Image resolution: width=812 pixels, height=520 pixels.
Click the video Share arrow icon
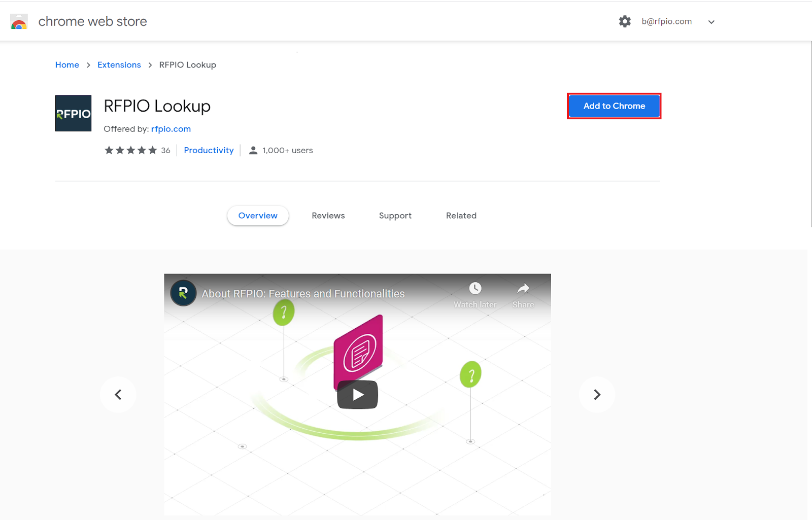tap(523, 288)
